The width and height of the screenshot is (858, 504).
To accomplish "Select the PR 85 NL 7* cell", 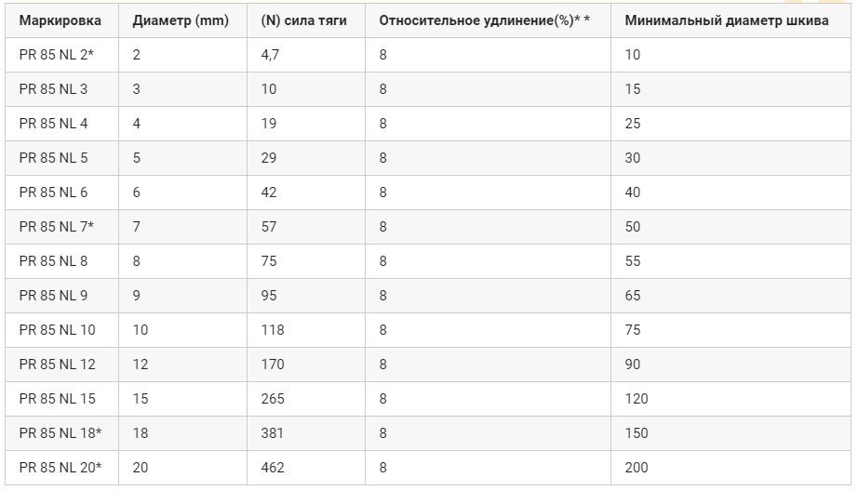I will click(61, 227).
